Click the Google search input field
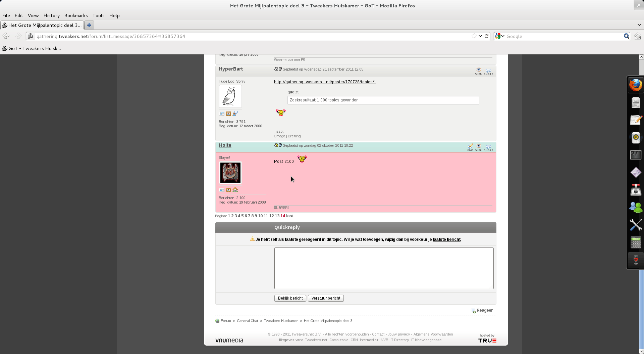The height and width of the screenshot is (354, 644). 564,36
